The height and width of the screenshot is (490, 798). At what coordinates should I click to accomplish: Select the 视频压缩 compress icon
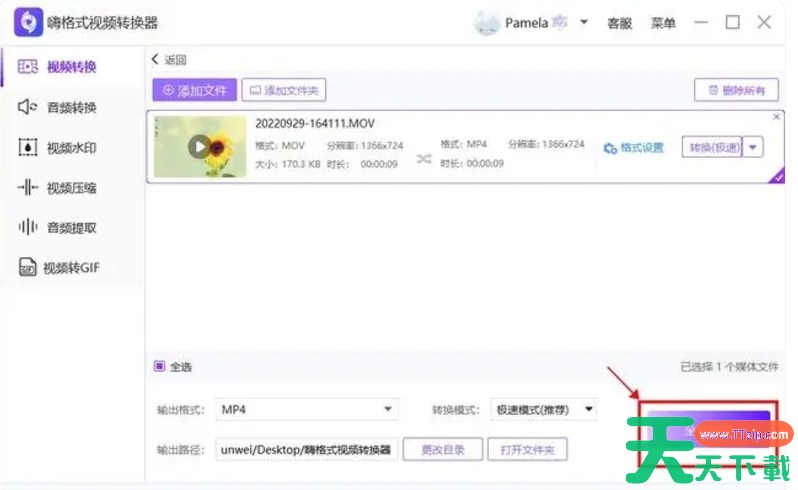coord(28,188)
